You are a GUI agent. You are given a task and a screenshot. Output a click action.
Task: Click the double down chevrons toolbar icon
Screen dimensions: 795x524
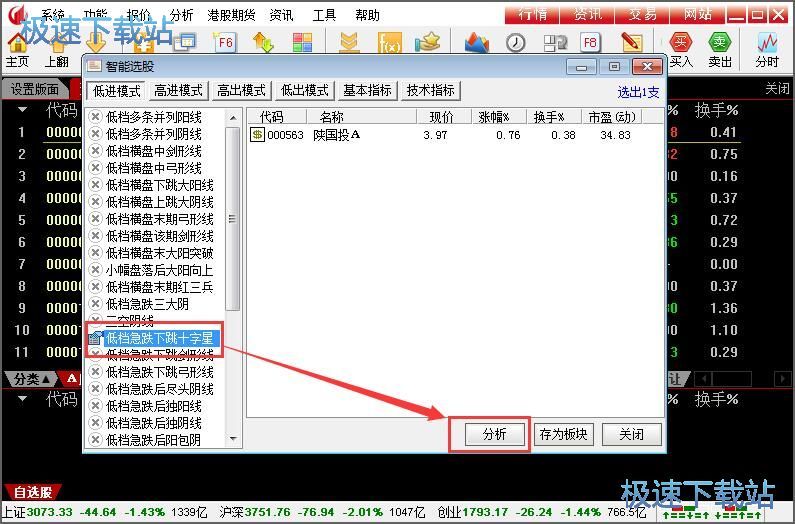pos(349,43)
